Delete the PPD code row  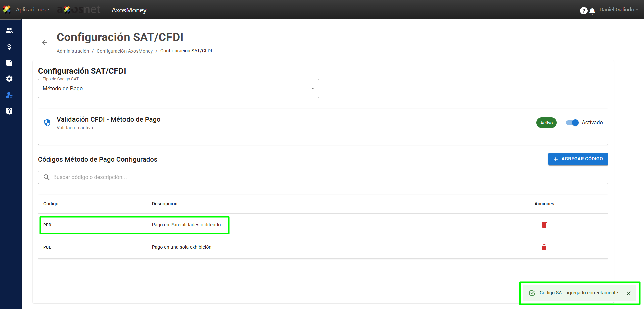tap(544, 225)
